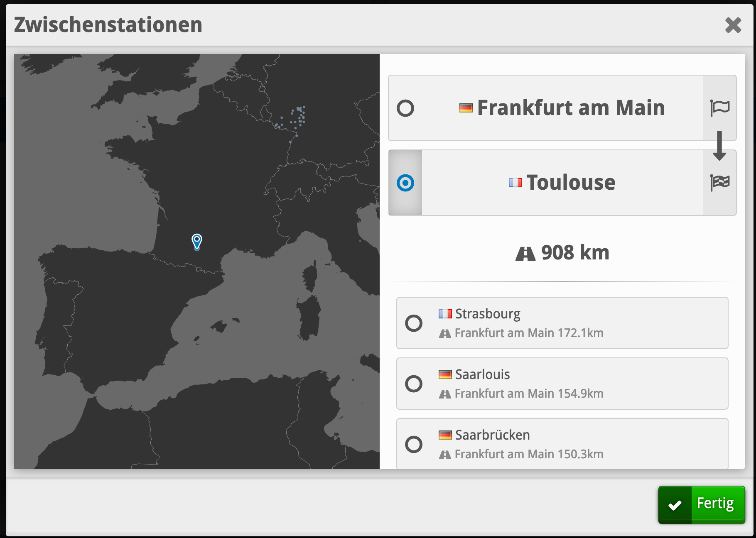Choose Saarbrücken radio button as waypoint
756x538 pixels.
tap(414, 444)
